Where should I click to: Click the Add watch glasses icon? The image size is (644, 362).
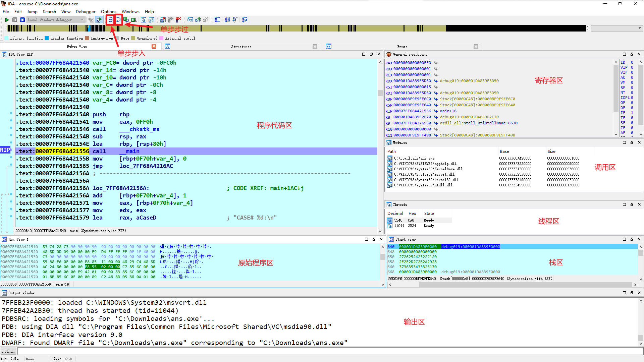(x=198, y=20)
